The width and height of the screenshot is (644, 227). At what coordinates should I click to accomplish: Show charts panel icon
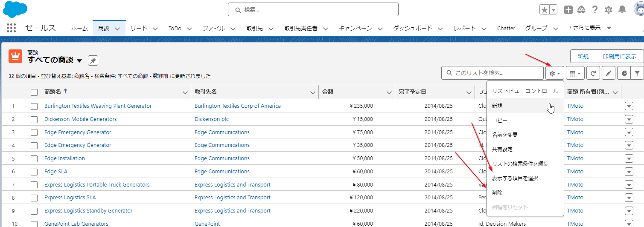tap(624, 73)
